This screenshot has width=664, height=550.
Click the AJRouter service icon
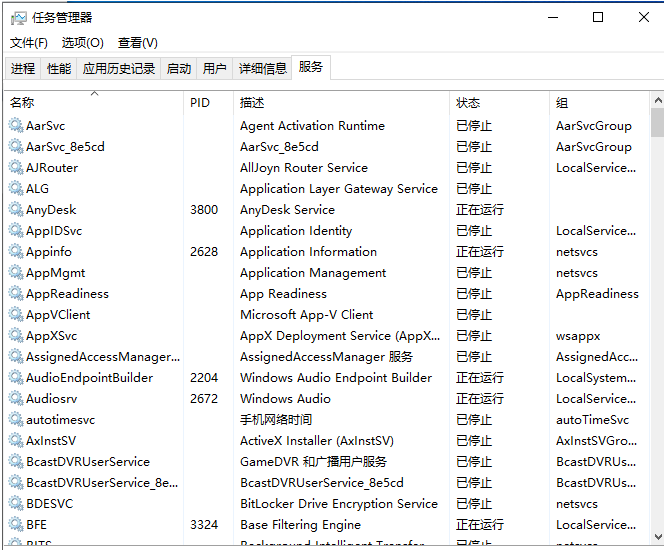point(16,168)
